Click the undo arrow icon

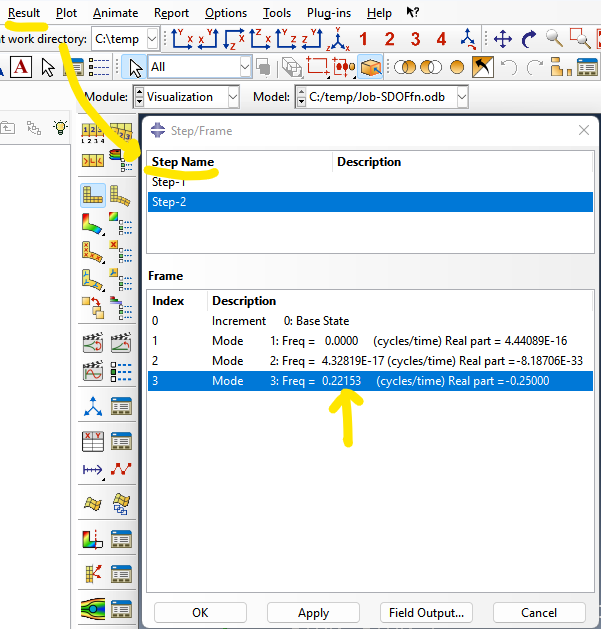pyautogui.click(x=509, y=67)
